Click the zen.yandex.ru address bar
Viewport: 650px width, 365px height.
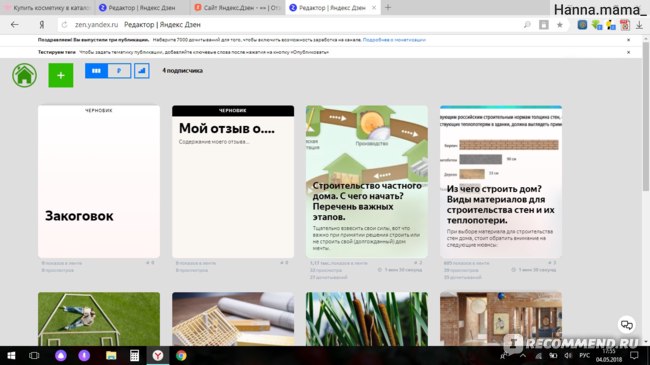(290, 25)
